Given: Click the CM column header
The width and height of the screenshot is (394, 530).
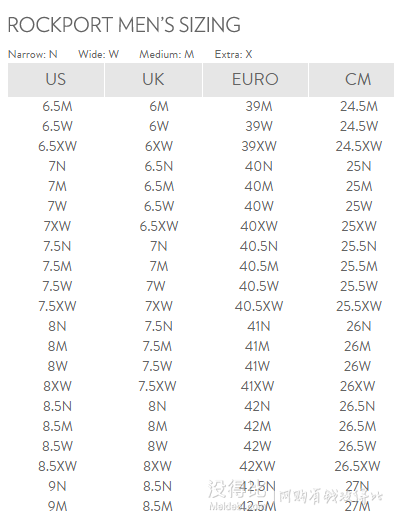Looking at the screenshot, I should pos(351,80).
